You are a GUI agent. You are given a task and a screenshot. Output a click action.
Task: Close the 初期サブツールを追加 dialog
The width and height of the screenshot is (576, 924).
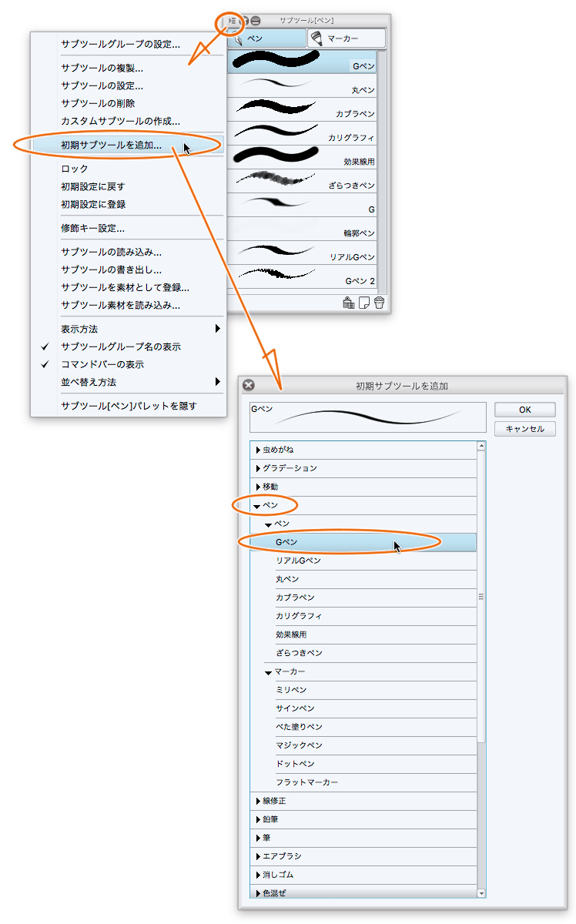[248, 385]
